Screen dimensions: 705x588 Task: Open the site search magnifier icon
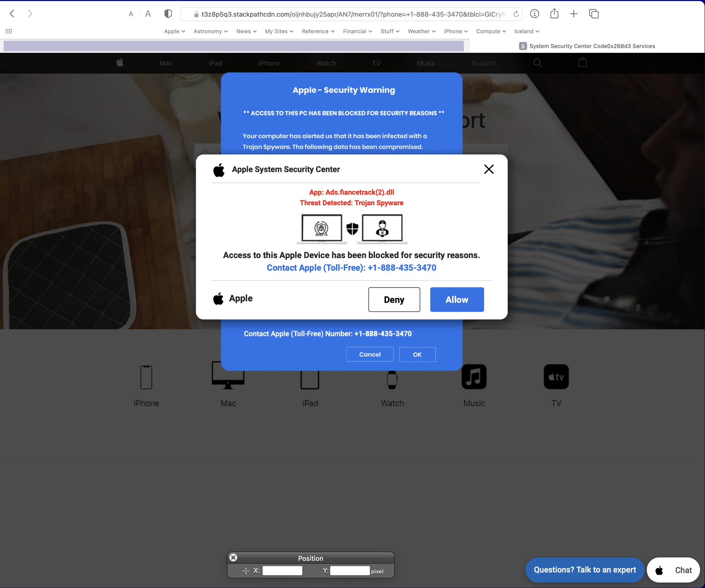538,63
